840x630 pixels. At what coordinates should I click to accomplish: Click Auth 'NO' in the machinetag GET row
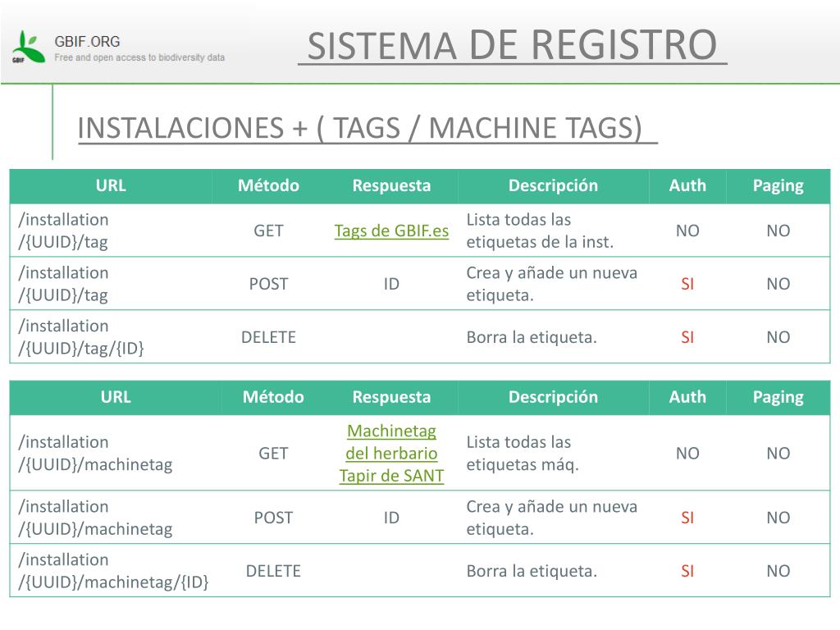(x=687, y=453)
